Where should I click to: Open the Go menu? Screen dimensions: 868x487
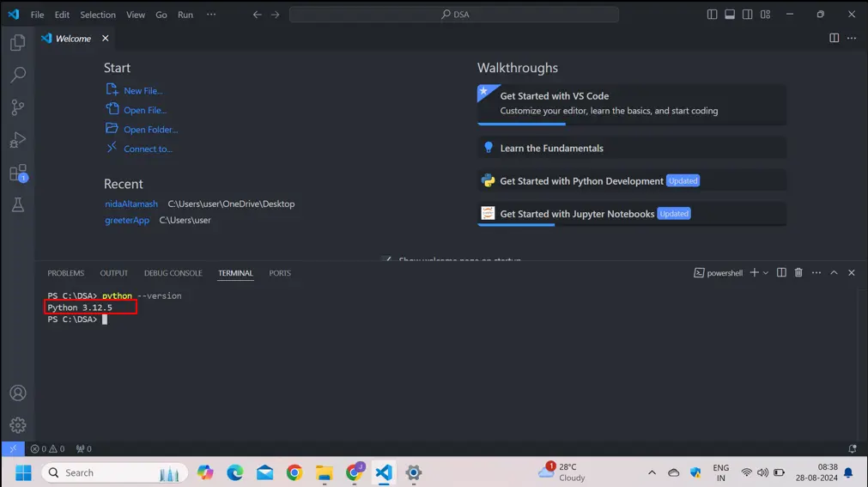pyautogui.click(x=161, y=15)
